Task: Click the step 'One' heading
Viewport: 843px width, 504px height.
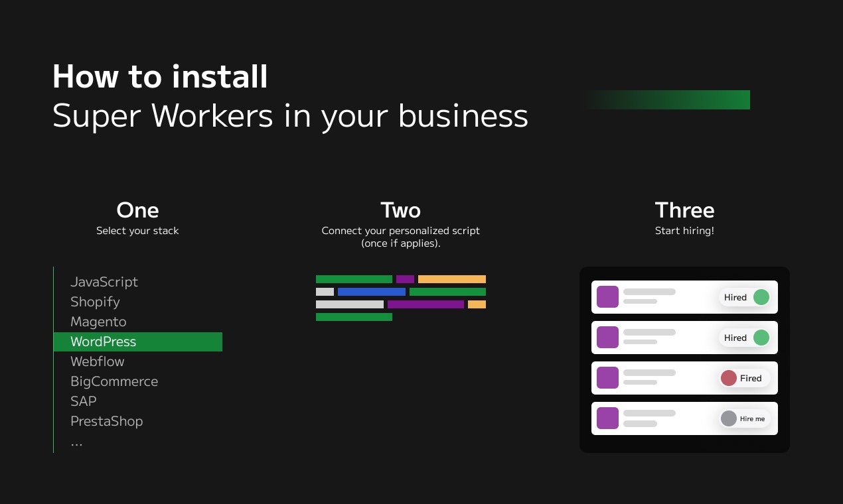Action: [137, 210]
